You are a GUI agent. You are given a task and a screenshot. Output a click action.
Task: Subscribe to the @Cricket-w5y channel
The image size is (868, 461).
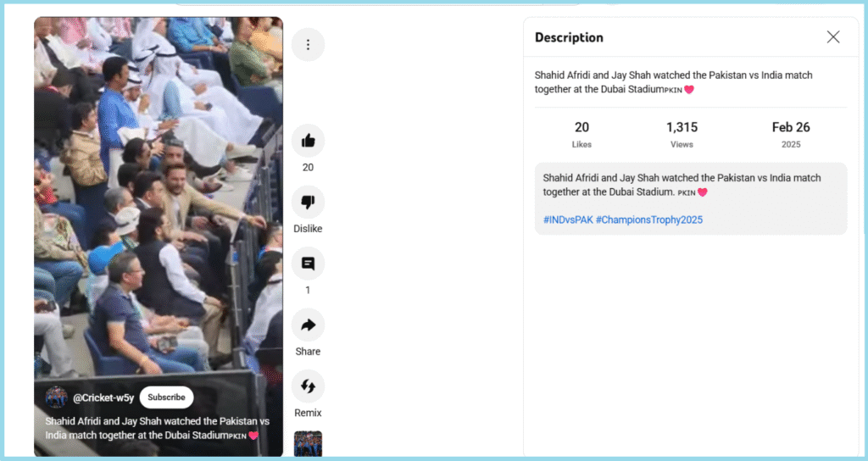coord(166,397)
